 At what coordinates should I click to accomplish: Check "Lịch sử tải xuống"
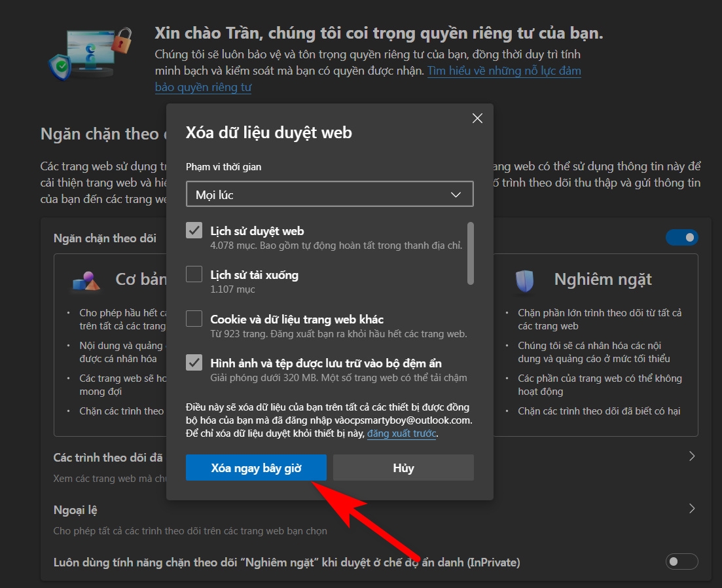(x=194, y=275)
